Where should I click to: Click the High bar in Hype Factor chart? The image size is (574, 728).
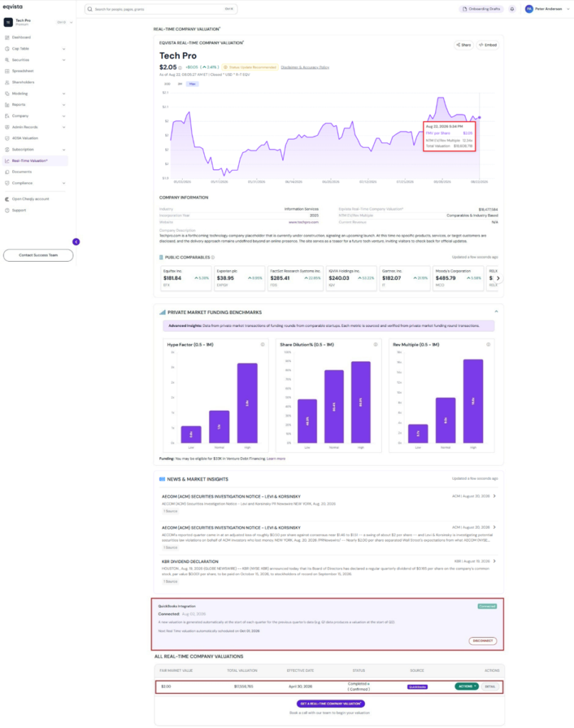pyautogui.click(x=247, y=403)
